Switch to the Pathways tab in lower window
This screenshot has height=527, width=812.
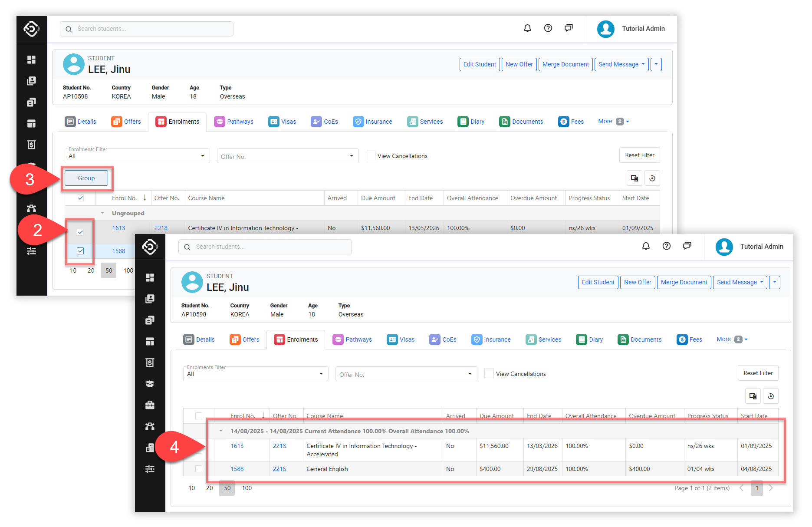tap(352, 339)
